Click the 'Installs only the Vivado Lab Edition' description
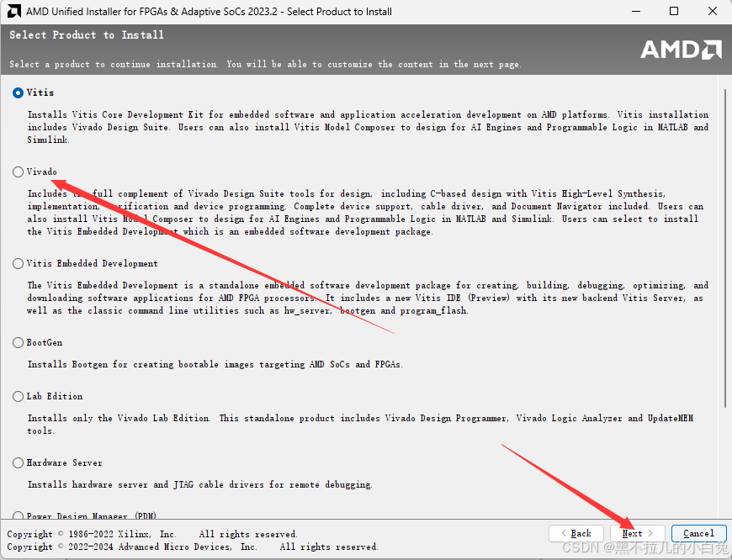The width and height of the screenshot is (732, 560). [x=360, y=425]
